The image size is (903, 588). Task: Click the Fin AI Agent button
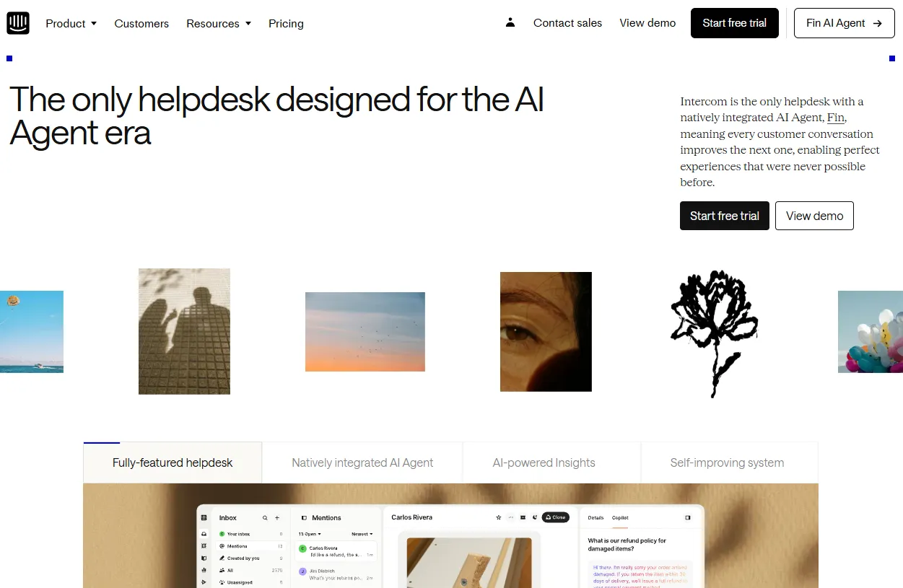click(x=845, y=23)
